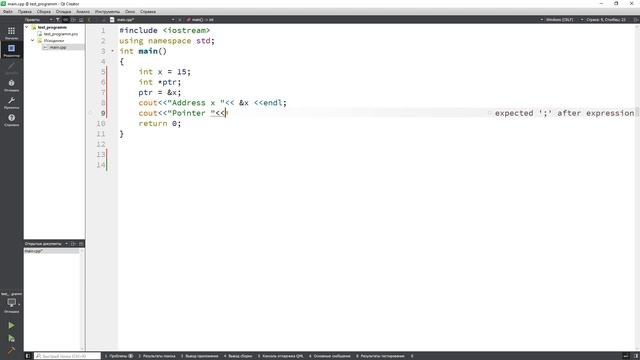Image resolution: width=640 pixels, height=360 pixels.
Task: Close the main.cpp document in editor toolbar
Action: (180, 20)
